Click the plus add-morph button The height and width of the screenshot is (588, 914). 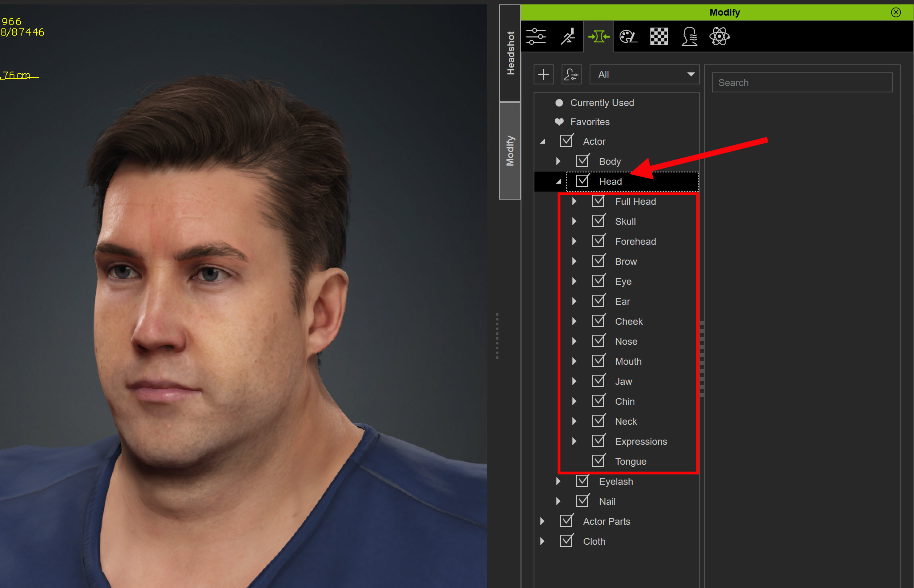point(544,75)
